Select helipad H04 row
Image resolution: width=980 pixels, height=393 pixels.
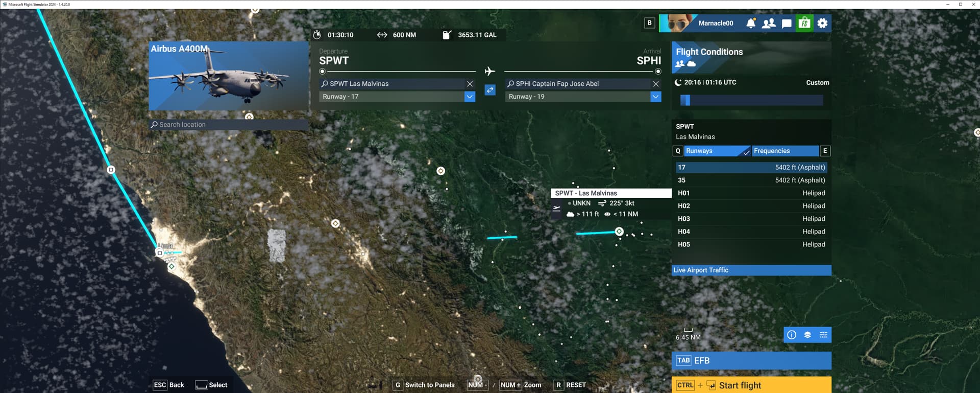click(751, 232)
